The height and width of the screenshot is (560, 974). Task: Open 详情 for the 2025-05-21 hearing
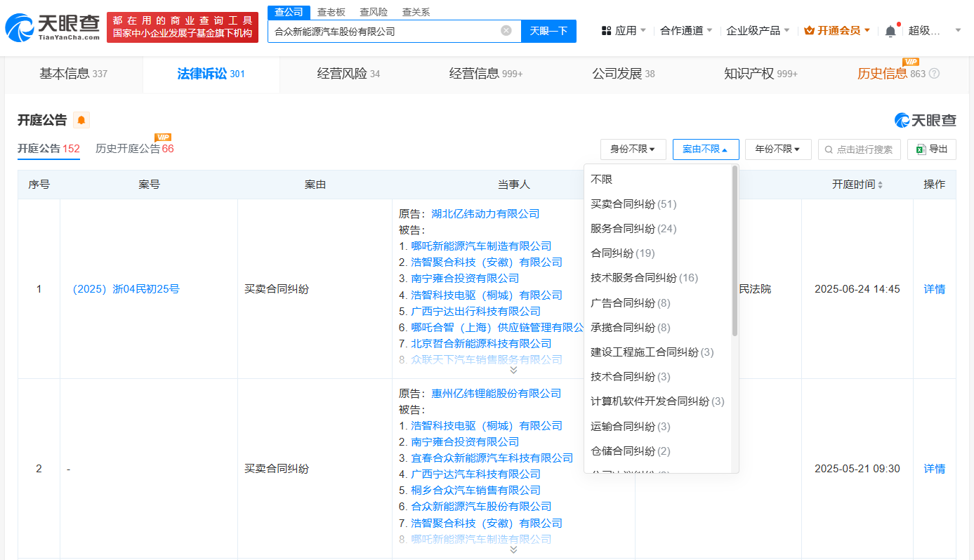(935, 469)
